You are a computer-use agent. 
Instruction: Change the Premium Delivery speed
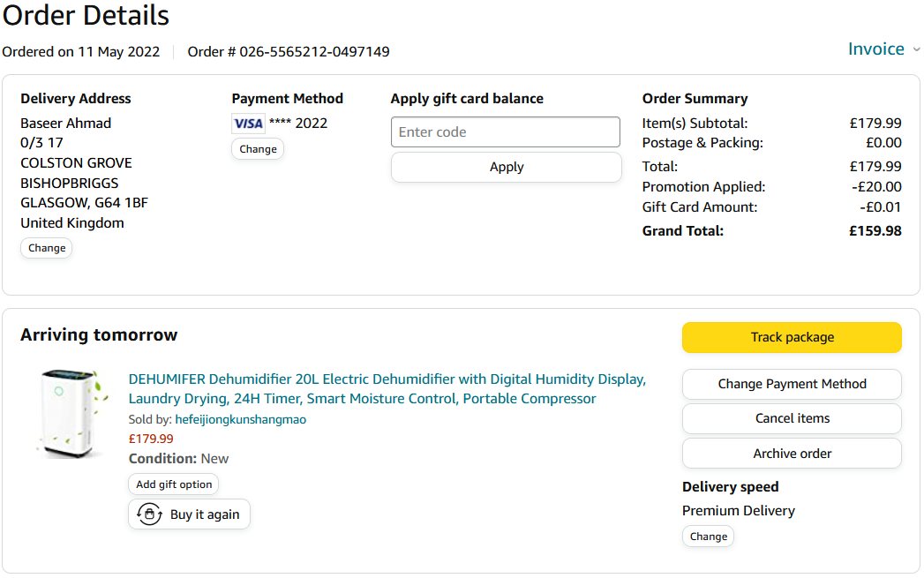(708, 537)
